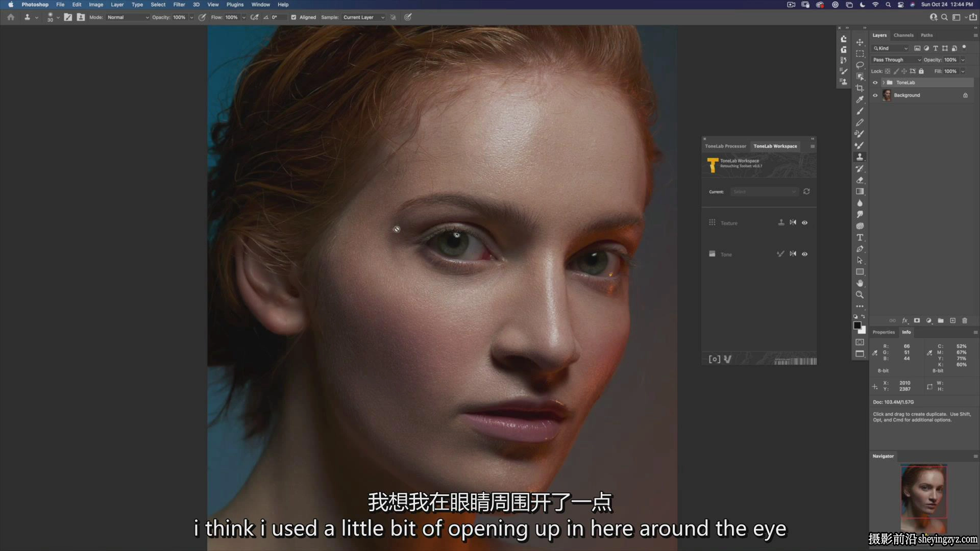Viewport: 980px width, 551px height.
Task: Select the Eyedropper tool in toolbar
Action: tap(860, 99)
